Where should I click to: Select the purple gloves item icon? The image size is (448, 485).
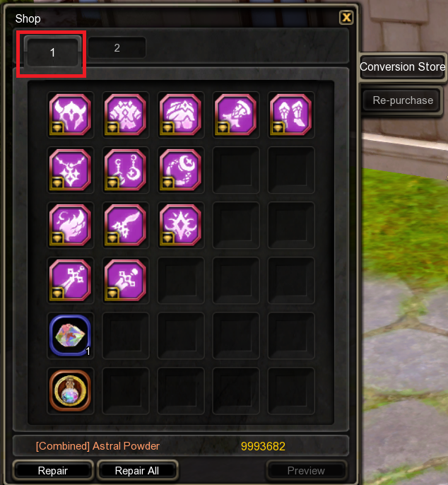[235, 115]
